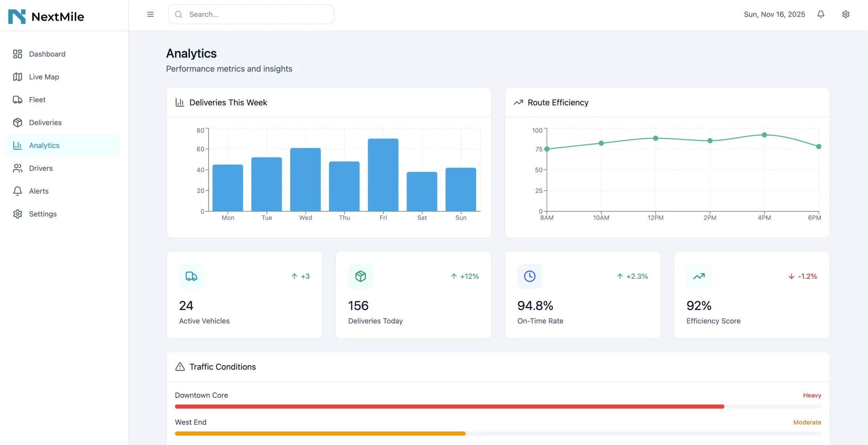Screen dimensions: 868x445
Task: Click the truck icon on Active Vehicles card
Action: pyautogui.click(x=191, y=276)
